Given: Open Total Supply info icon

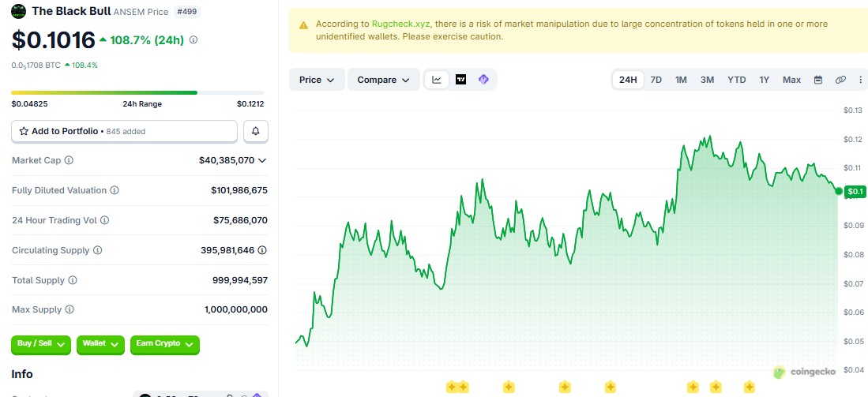Looking at the screenshot, I should (x=73, y=280).
